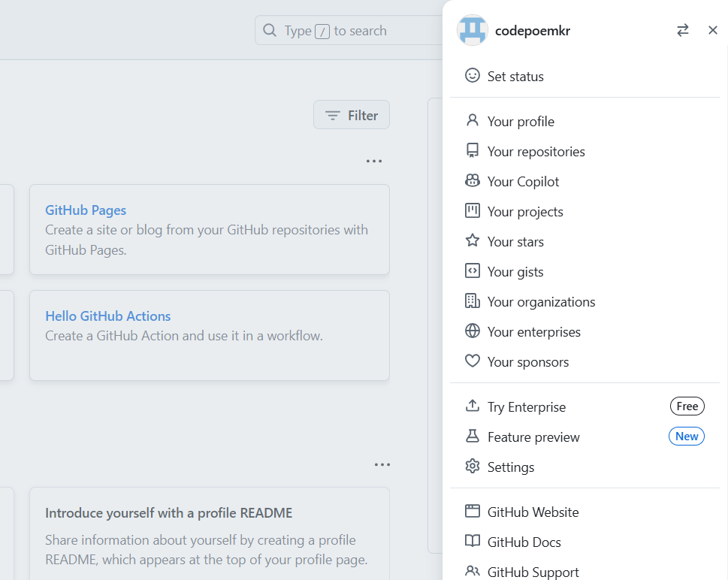
Task: Open Set status
Action: coord(585,76)
